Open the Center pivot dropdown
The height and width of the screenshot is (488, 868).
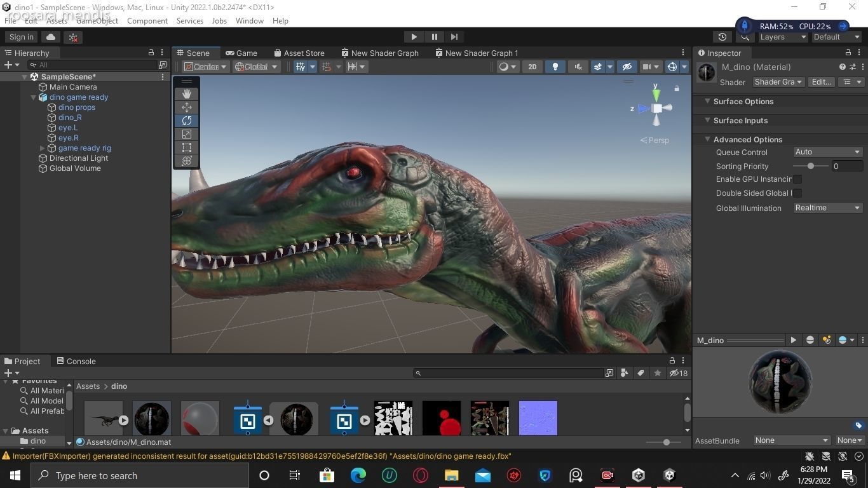point(205,66)
